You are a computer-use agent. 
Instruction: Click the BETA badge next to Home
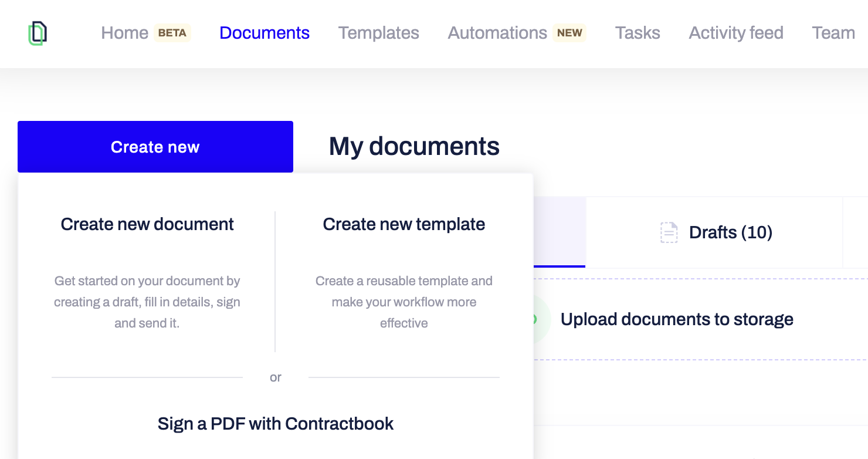pos(172,33)
